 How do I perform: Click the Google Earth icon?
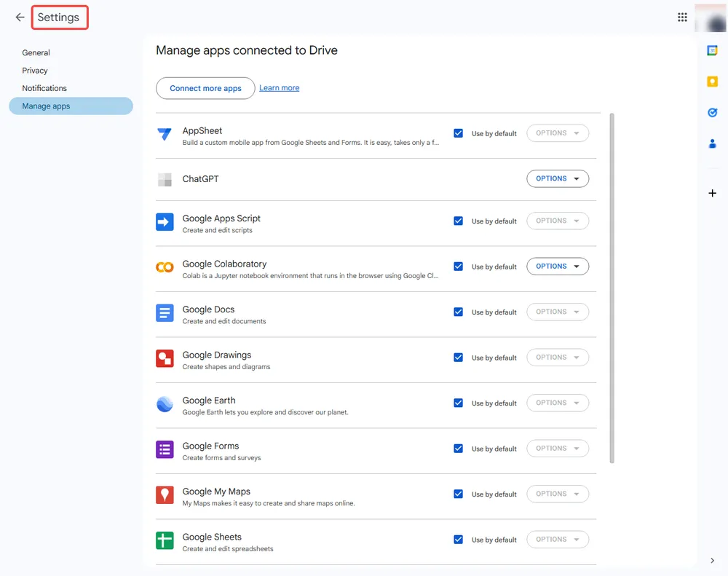pos(165,404)
